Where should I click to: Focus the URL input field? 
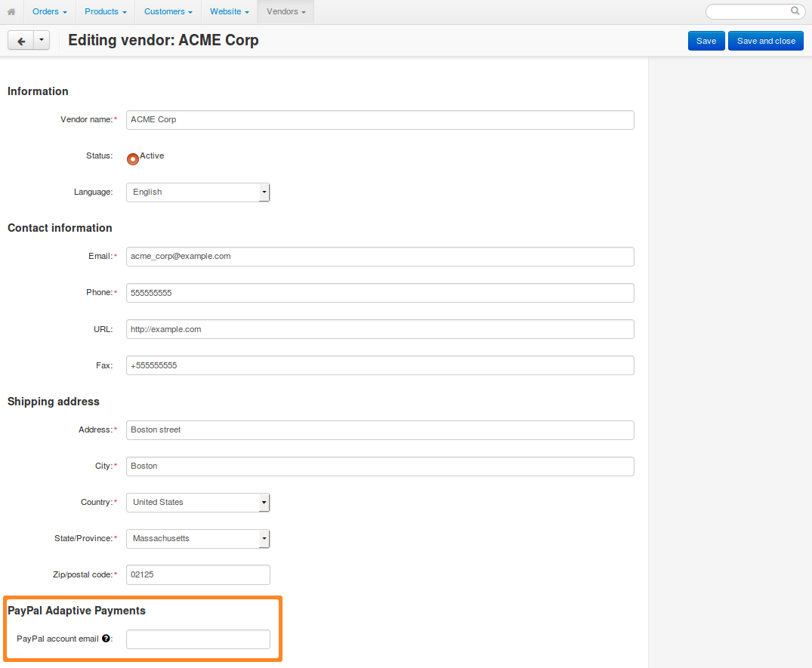pos(380,329)
